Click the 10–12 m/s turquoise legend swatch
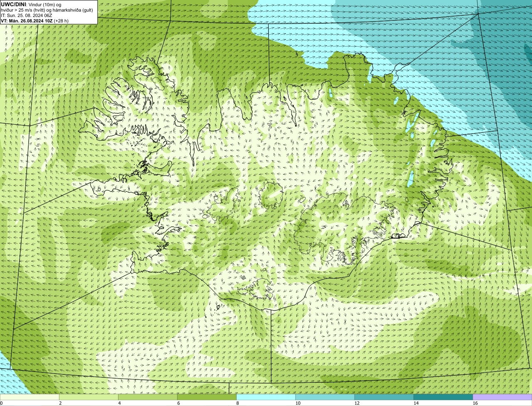Screen dimensions: 532x406 point(325,397)
